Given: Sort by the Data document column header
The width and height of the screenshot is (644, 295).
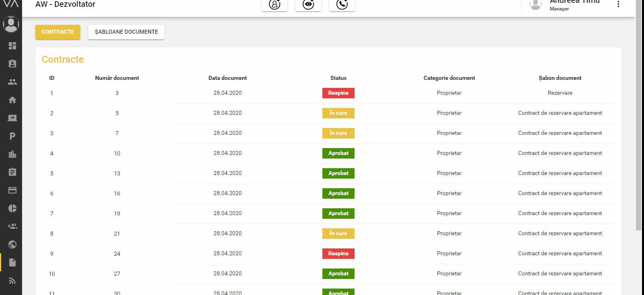Looking at the screenshot, I should [x=227, y=78].
